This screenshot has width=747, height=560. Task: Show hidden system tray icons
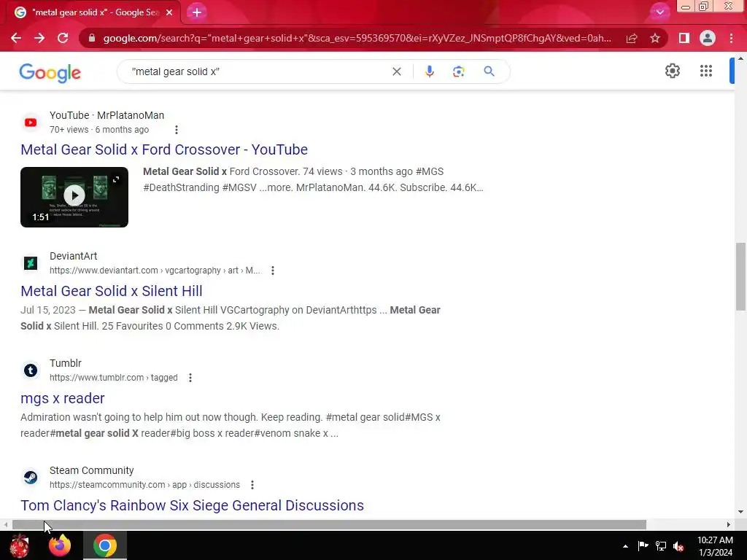(625, 546)
